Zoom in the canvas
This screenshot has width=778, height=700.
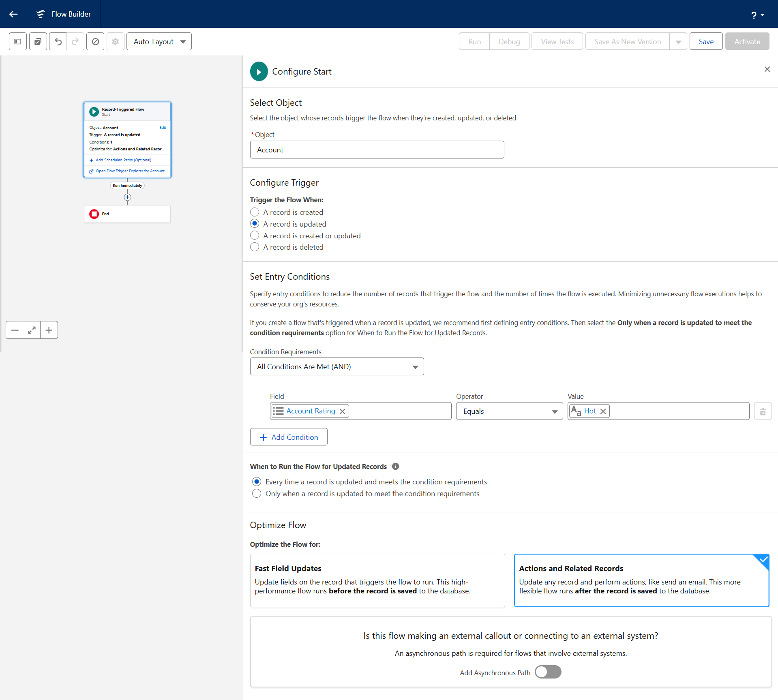click(x=49, y=330)
